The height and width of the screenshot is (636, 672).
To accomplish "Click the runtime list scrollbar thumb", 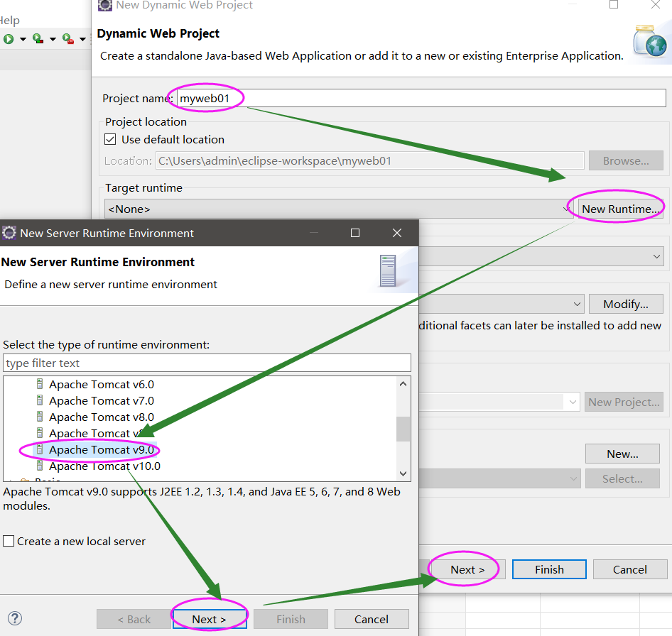I will pos(403,429).
